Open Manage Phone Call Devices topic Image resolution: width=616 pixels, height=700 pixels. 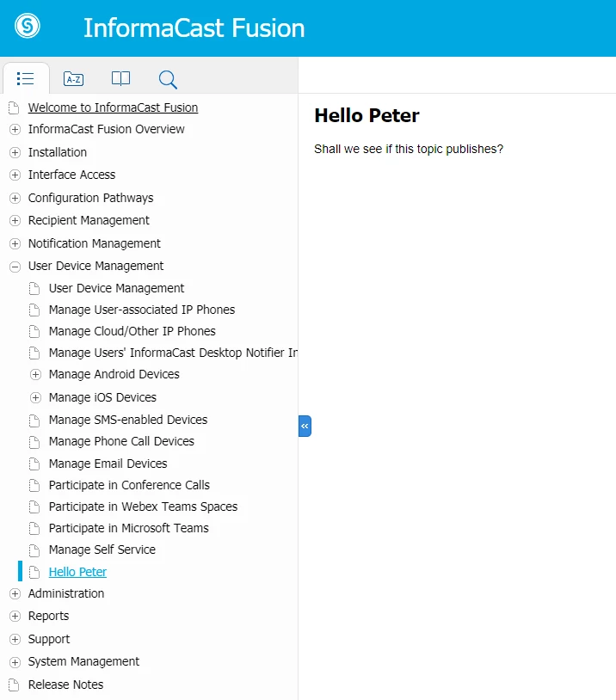click(121, 441)
